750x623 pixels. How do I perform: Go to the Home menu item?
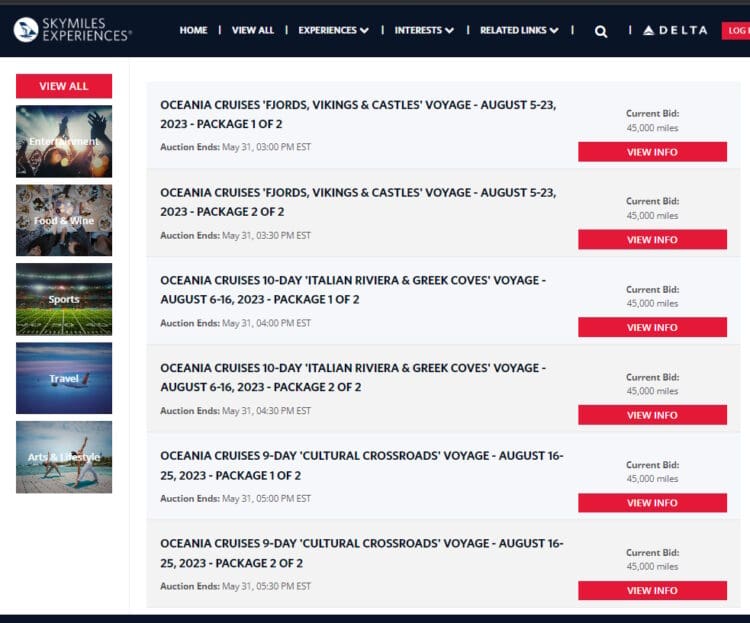point(193,30)
